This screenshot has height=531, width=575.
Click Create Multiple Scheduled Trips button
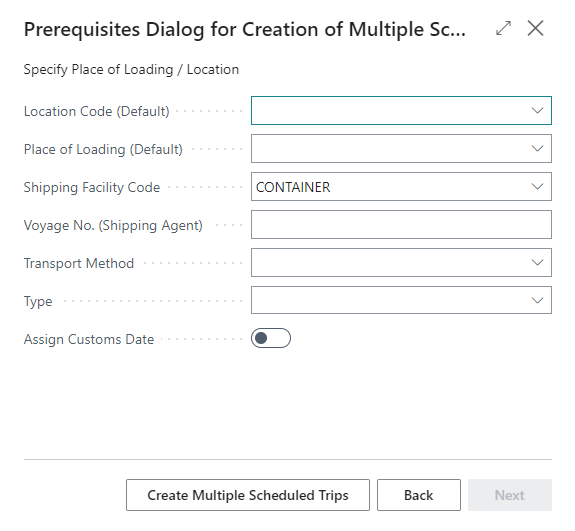tap(248, 495)
